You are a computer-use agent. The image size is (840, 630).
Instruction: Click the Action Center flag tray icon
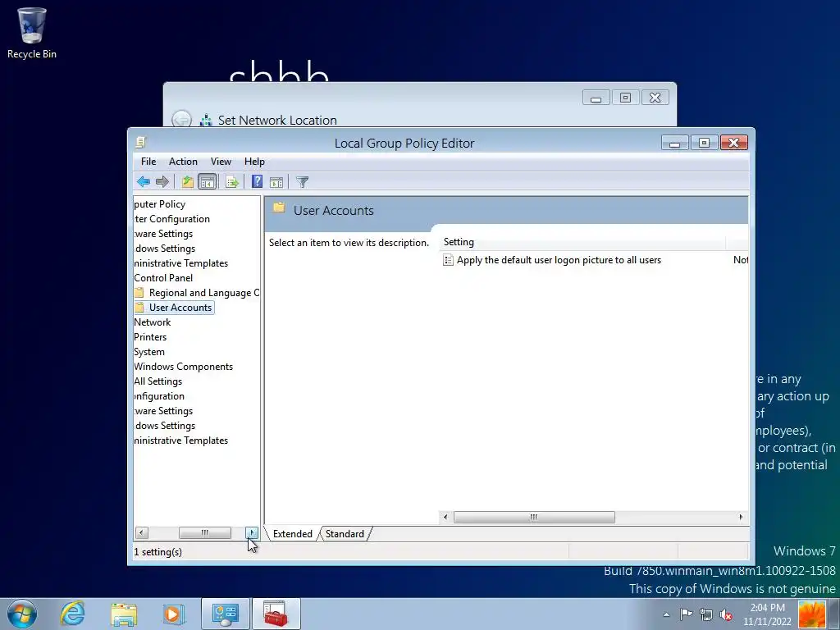click(686, 614)
